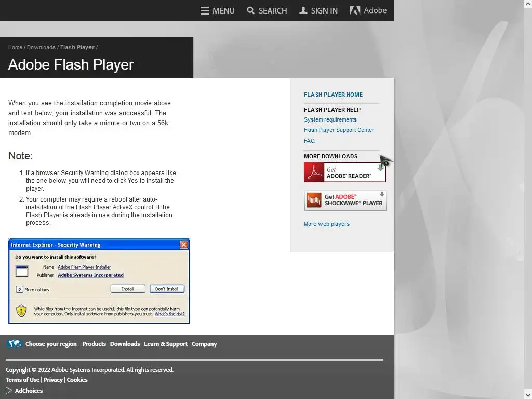Open Privacy footer link
The width and height of the screenshot is (532, 399).
pyautogui.click(x=53, y=380)
